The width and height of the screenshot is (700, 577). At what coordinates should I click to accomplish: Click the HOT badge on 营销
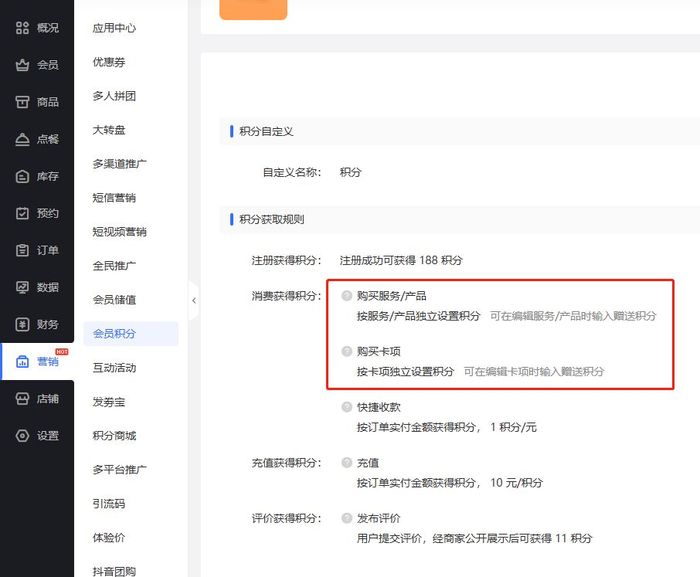(62, 352)
